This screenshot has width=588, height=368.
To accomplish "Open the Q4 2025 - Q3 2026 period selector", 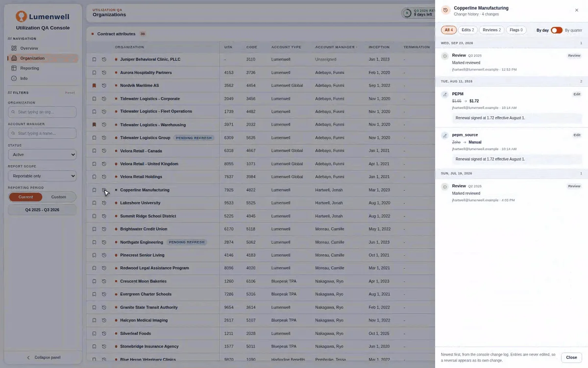I will point(42,210).
